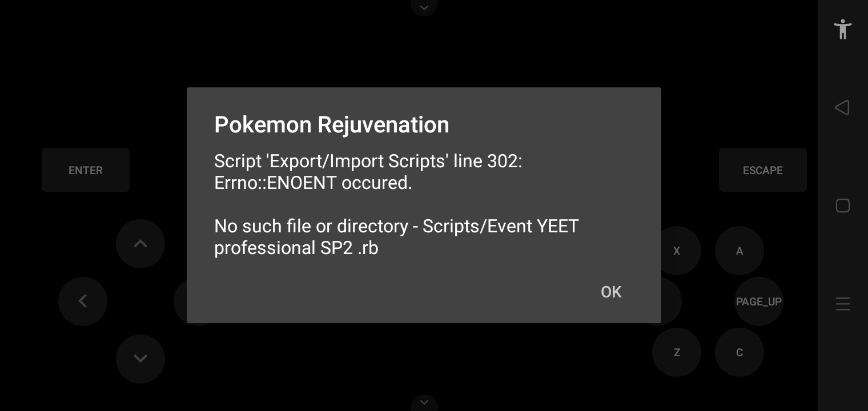Tap the PAGE_UP on-screen button
Screen dimensions: 868x411
(x=759, y=301)
